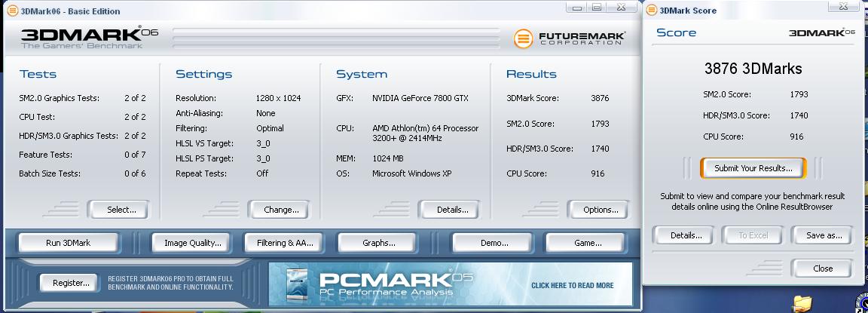
Task: Click MEM value 1024 MB
Action: point(388,158)
